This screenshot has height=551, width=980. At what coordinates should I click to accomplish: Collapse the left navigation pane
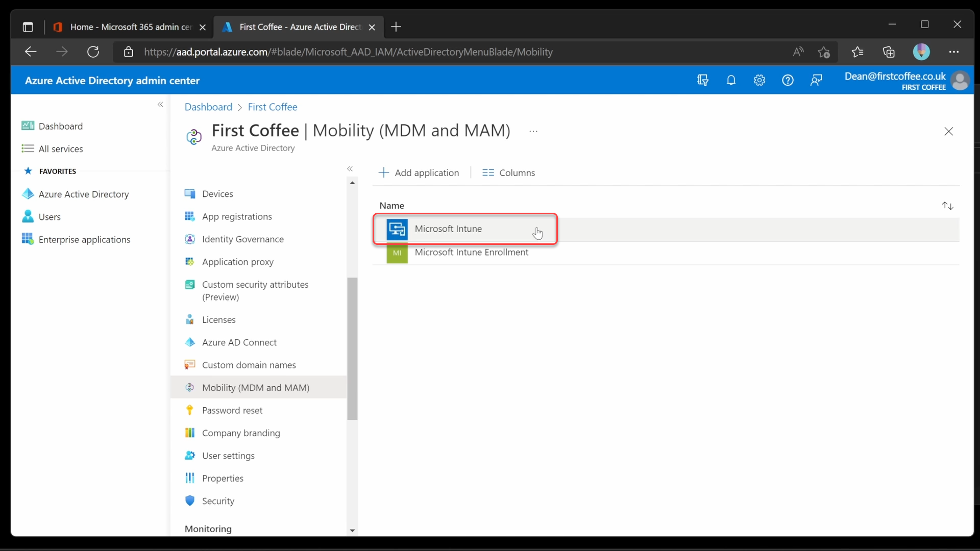point(160,105)
